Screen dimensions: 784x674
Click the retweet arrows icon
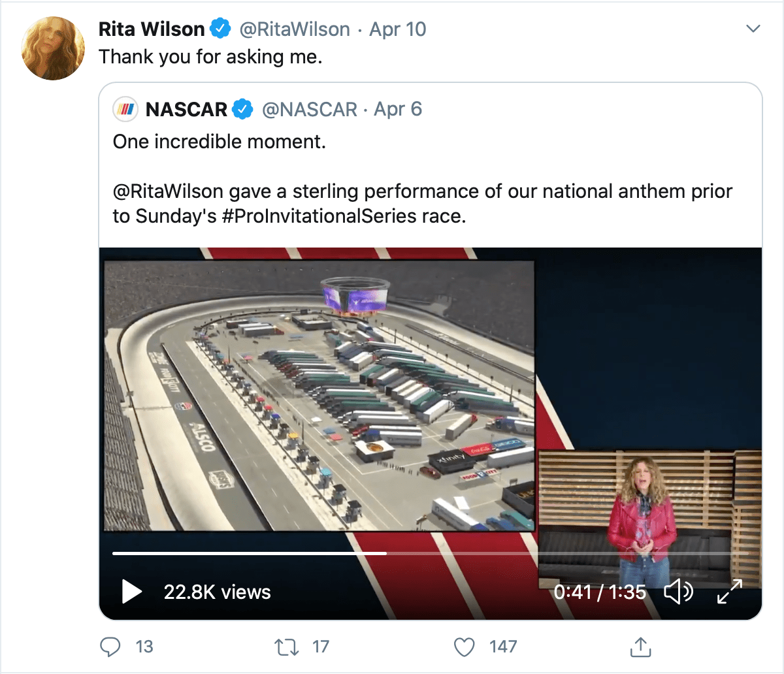[x=286, y=647]
